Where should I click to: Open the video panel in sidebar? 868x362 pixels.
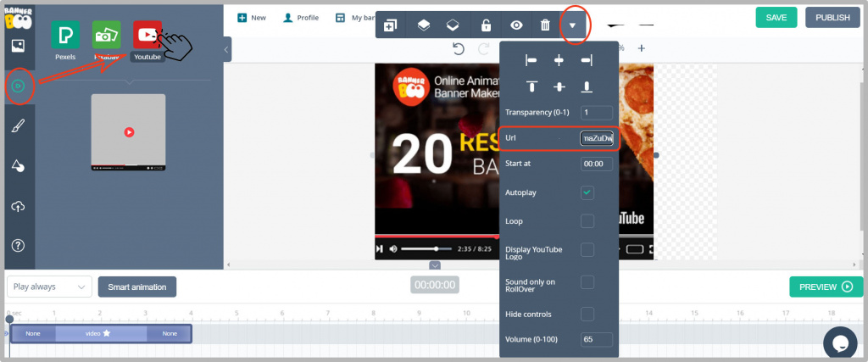(x=18, y=86)
